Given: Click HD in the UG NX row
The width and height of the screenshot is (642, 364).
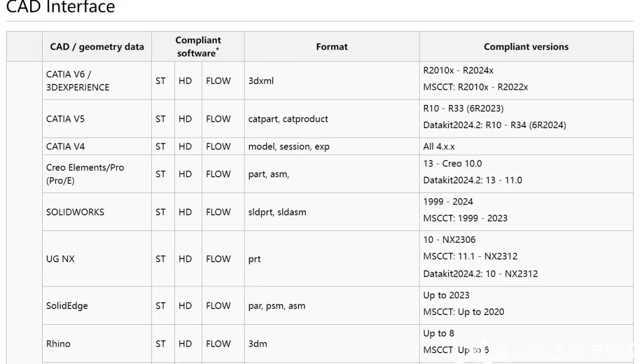Looking at the screenshot, I should (x=185, y=259).
